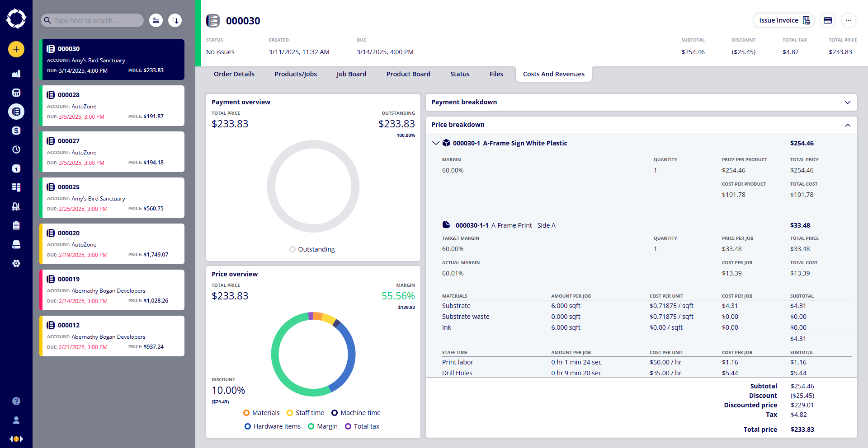Open the dashboard chart icon in sidebar
Viewport: 868px width, 448px height.
[x=16, y=74]
